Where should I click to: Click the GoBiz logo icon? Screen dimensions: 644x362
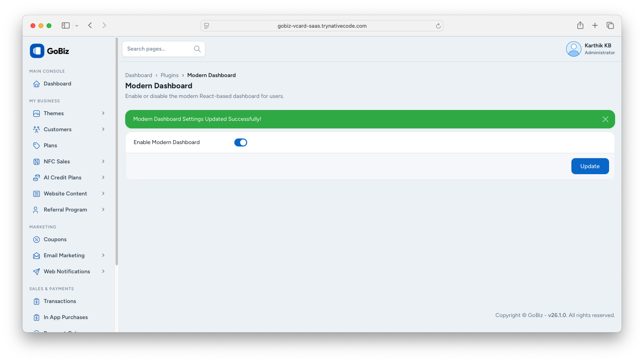37,51
